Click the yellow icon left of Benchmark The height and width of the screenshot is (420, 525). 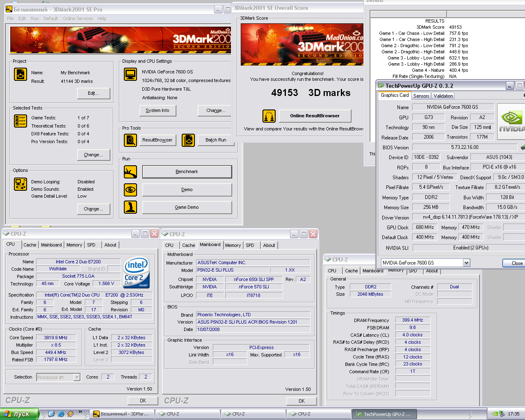click(x=130, y=172)
